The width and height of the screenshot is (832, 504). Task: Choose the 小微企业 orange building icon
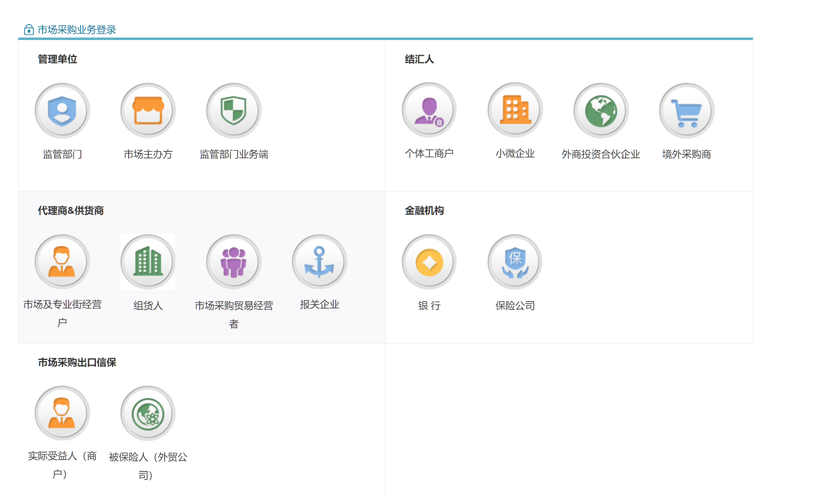tap(515, 110)
